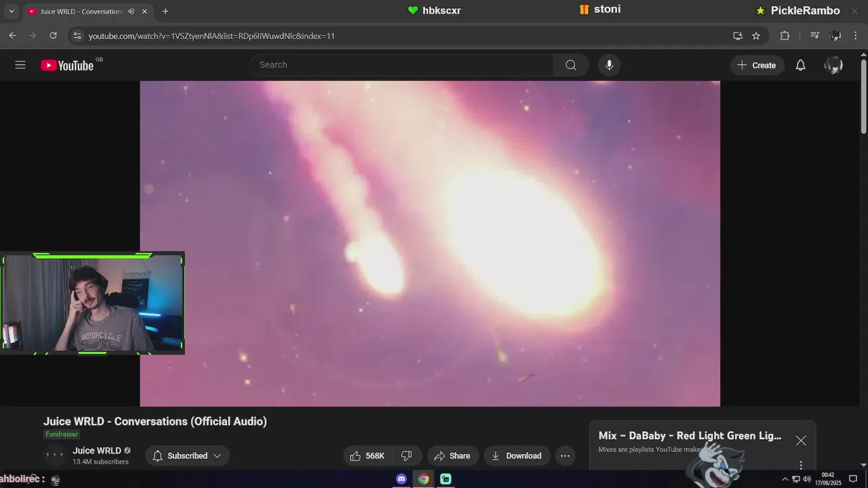Image resolution: width=868 pixels, height=488 pixels.
Task: Close the Juice WRLD browser tab
Action: point(144,12)
